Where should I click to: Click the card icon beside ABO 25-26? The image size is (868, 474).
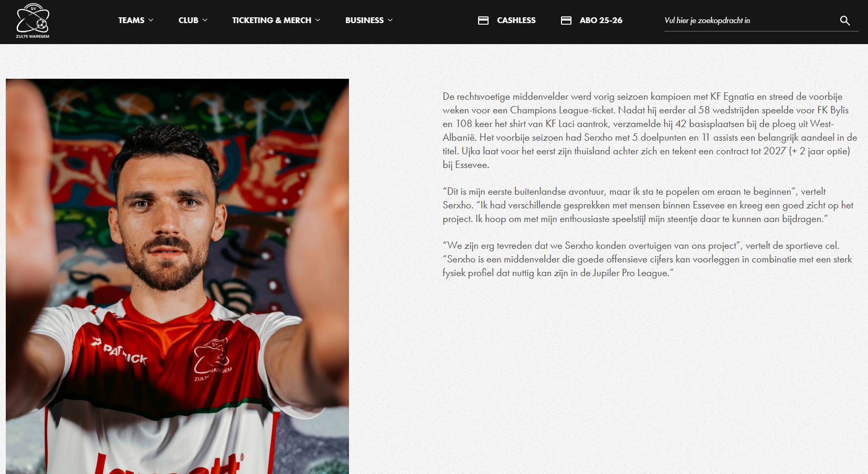(566, 20)
